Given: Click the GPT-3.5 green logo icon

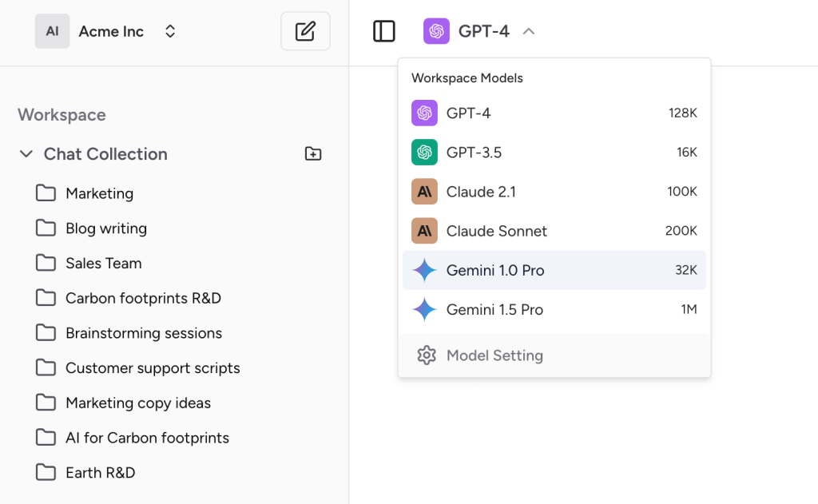Looking at the screenshot, I should click(x=425, y=153).
